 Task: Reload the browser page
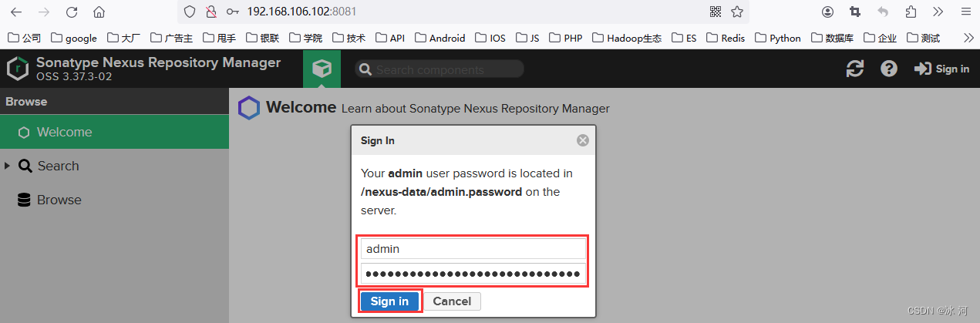click(72, 12)
